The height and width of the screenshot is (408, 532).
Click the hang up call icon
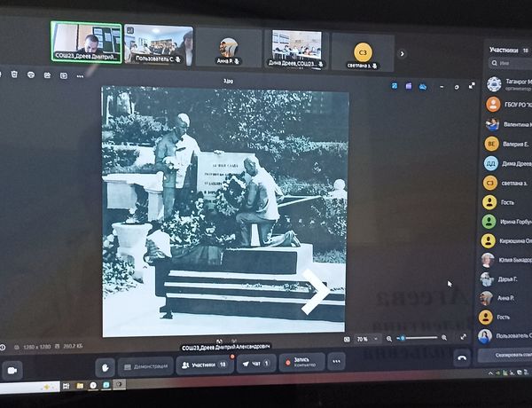coord(461,357)
